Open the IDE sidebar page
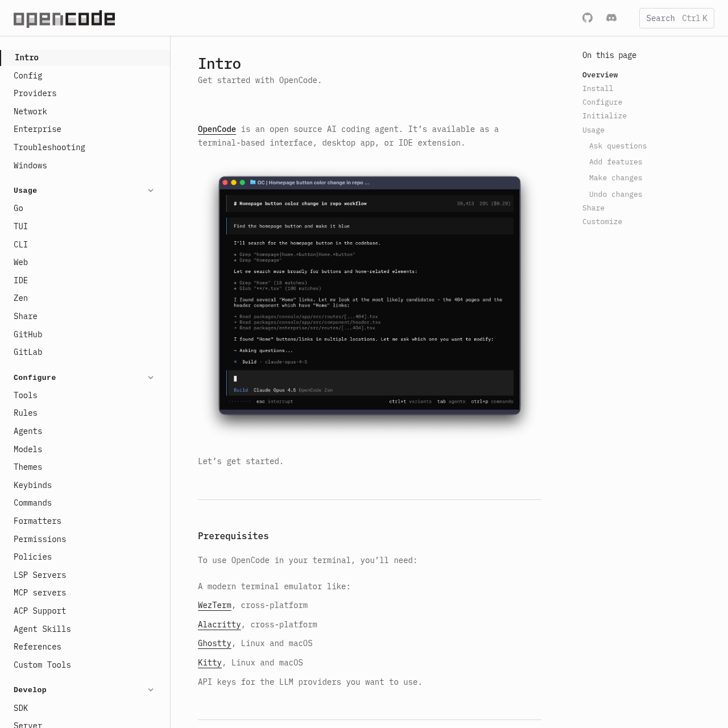728x728 pixels. (20, 280)
